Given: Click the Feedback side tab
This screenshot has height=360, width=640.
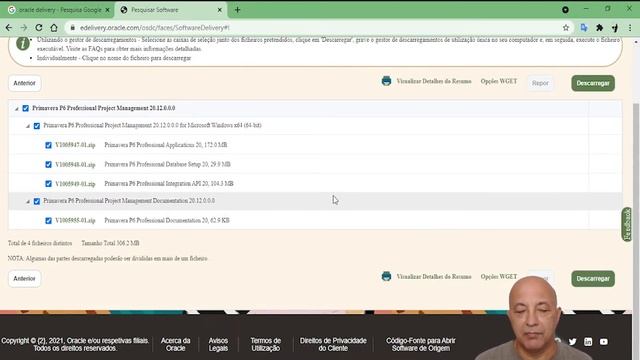Looking at the screenshot, I should [x=627, y=224].
